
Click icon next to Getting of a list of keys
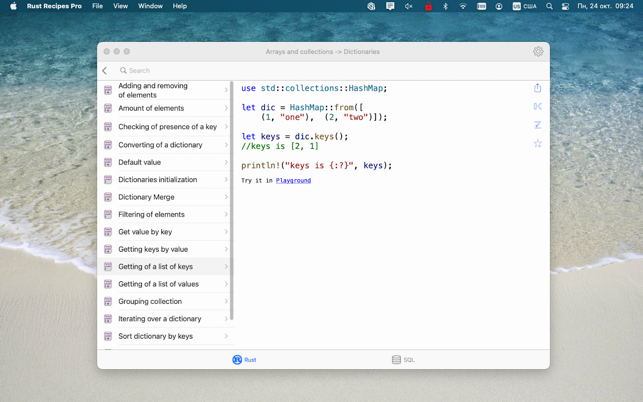pos(108,267)
